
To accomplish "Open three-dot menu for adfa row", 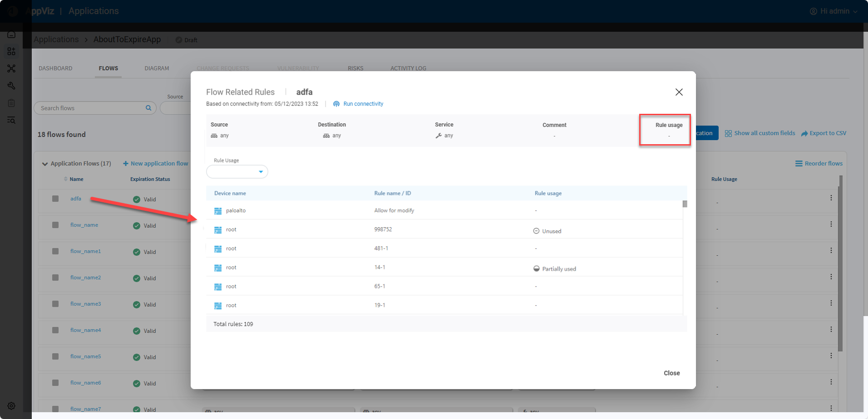I will point(831,198).
